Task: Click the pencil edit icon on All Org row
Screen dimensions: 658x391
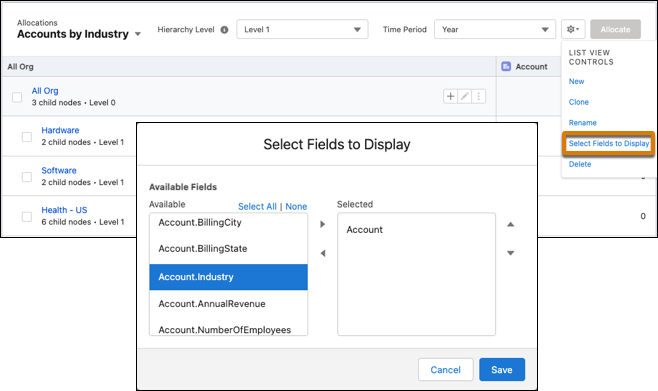Action: pyautogui.click(x=465, y=96)
